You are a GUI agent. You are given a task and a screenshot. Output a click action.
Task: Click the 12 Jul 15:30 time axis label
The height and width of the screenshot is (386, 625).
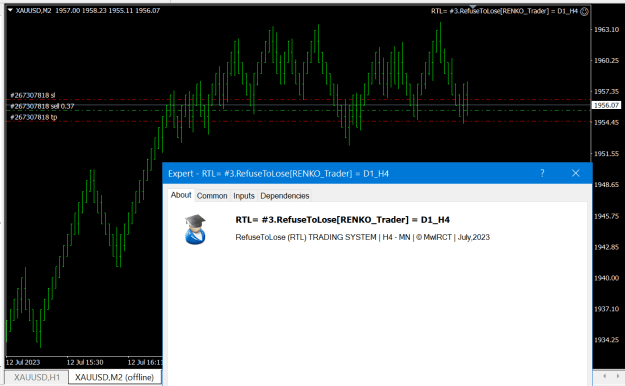[85, 362]
